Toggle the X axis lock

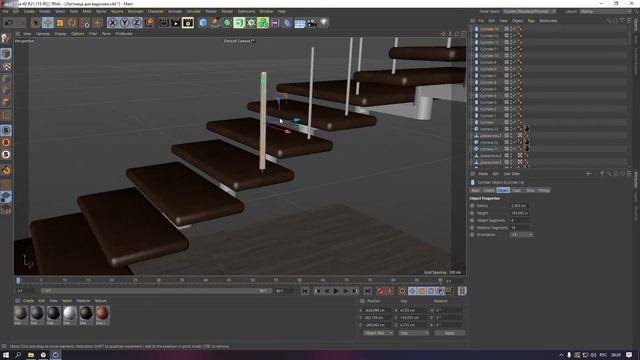click(113, 23)
